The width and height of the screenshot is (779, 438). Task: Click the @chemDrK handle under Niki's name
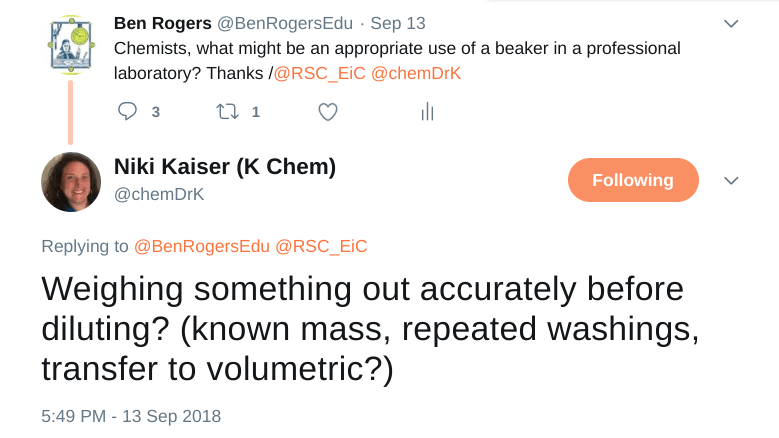click(x=159, y=194)
